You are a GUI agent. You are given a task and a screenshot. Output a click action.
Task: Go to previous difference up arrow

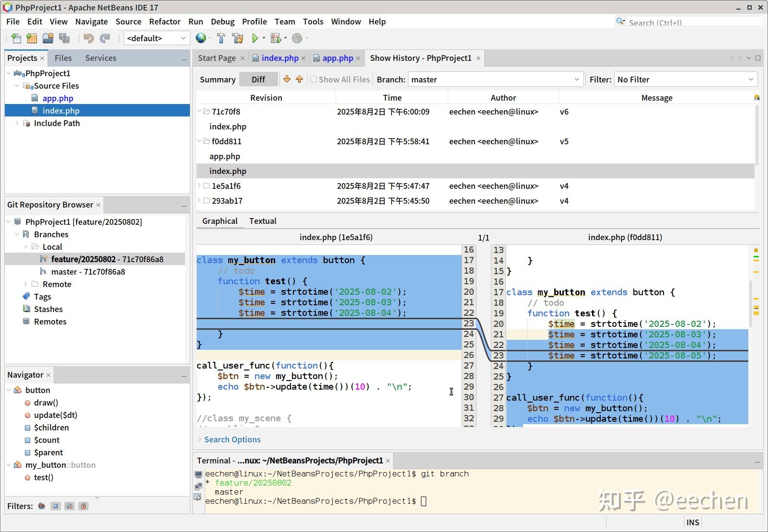(x=299, y=79)
